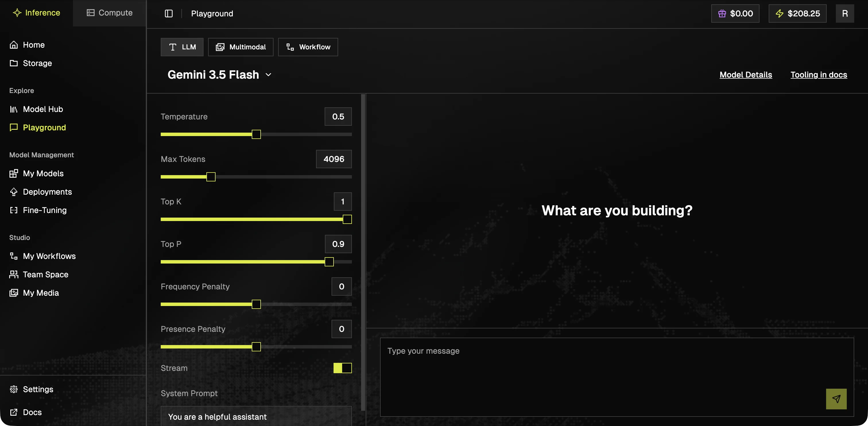Click the Frequency Penalty slider handle
Image resolution: width=868 pixels, height=426 pixels.
point(256,304)
